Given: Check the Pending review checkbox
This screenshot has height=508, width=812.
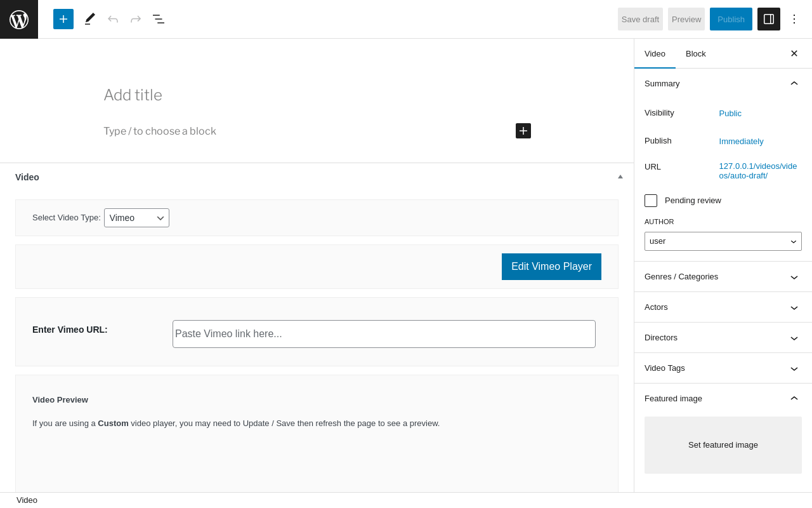Looking at the screenshot, I should point(651,201).
